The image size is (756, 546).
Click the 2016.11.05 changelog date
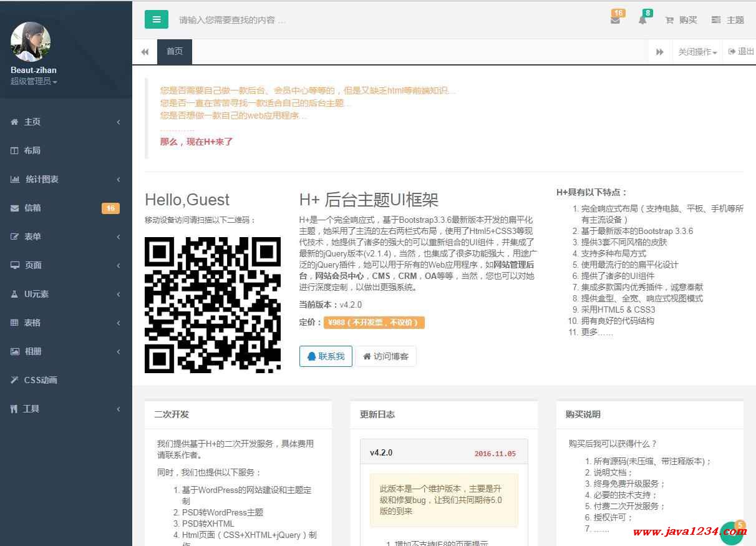pos(495,454)
